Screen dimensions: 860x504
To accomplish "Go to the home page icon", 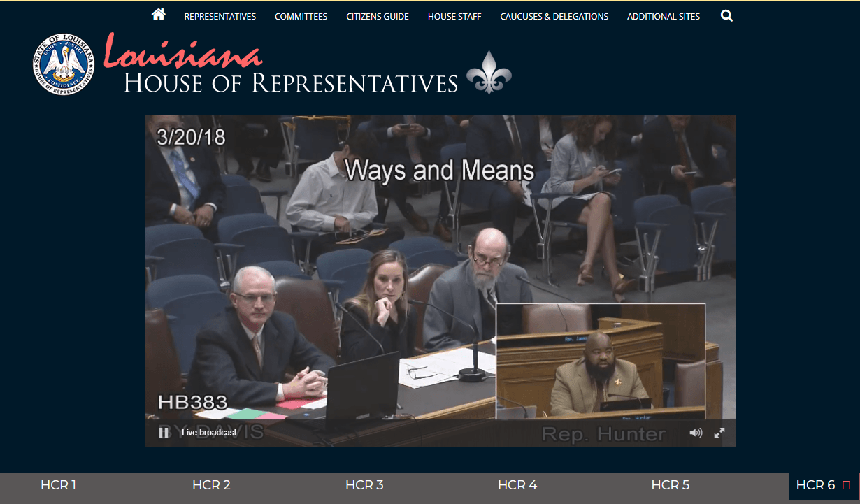I will click(x=159, y=14).
